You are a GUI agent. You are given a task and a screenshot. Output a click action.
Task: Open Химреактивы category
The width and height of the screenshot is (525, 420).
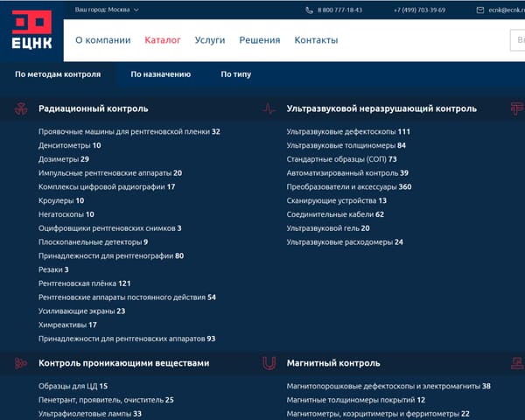coord(67,325)
